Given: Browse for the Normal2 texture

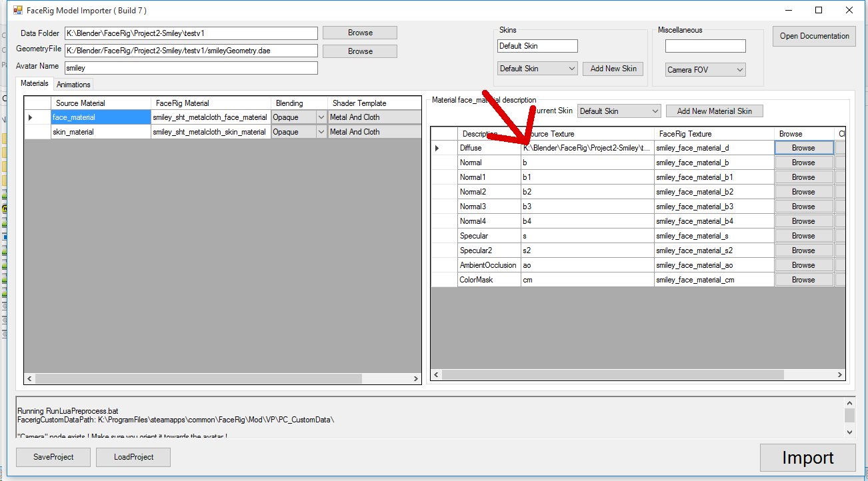Looking at the screenshot, I should (804, 192).
